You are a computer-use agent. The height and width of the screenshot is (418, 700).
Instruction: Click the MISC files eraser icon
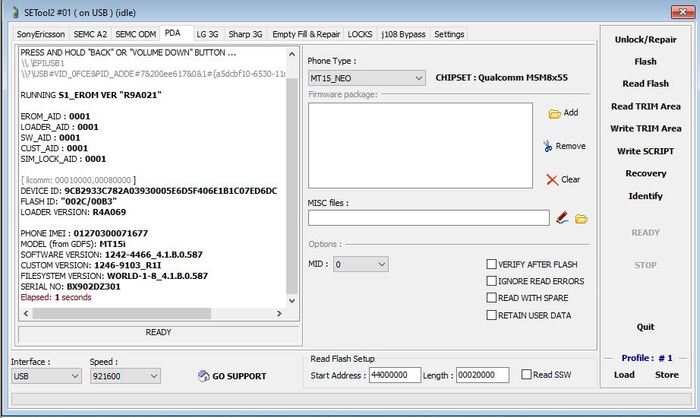point(562,218)
